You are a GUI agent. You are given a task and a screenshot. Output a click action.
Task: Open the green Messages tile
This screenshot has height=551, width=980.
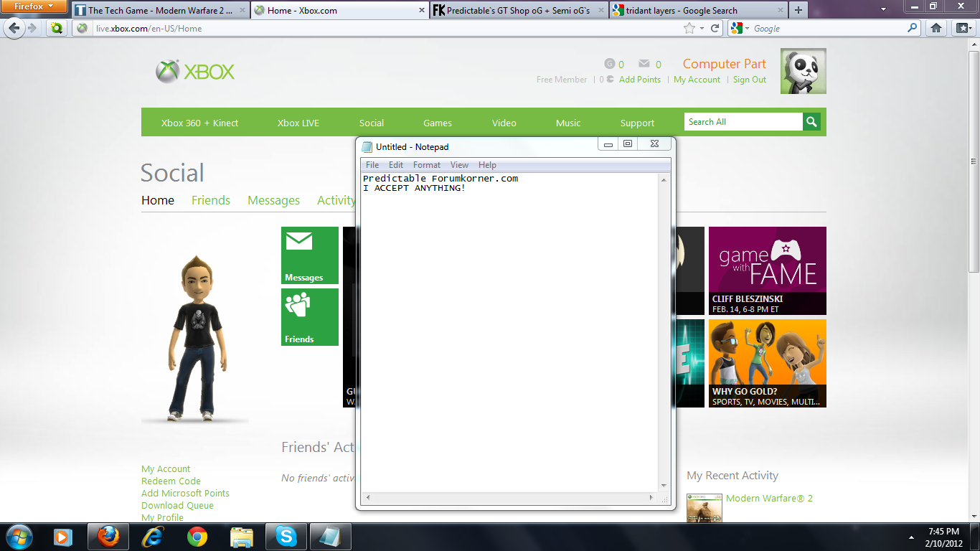pyautogui.click(x=310, y=255)
